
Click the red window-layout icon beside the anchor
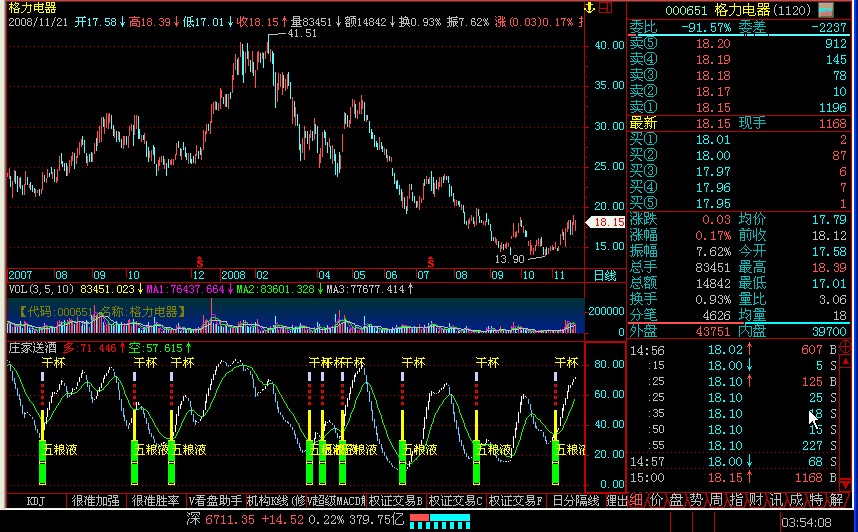pyautogui.click(x=606, y=8)
